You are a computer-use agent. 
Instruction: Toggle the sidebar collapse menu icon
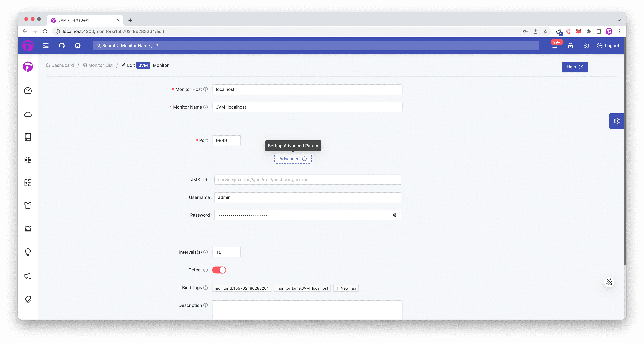[46, 45]
